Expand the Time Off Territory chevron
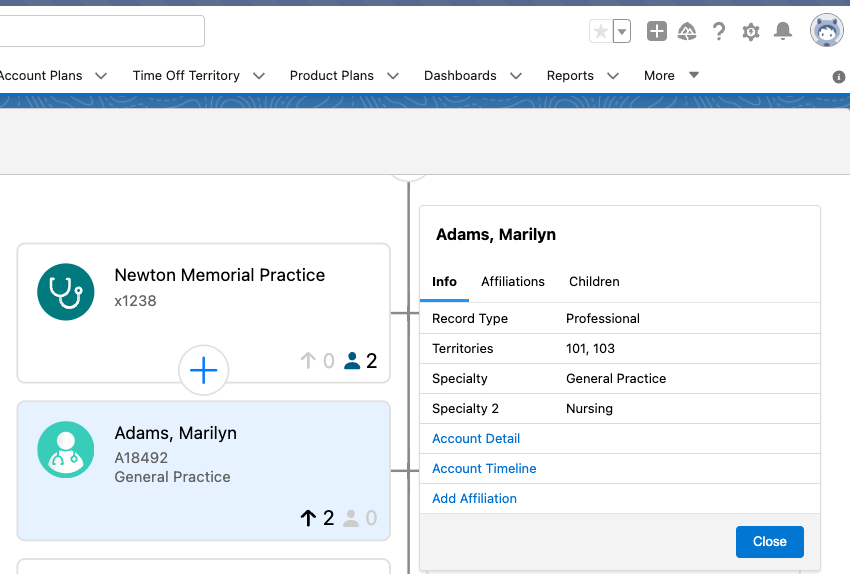Image resolution: width=850 pixels, height=574 pixels. pos(259,76)
